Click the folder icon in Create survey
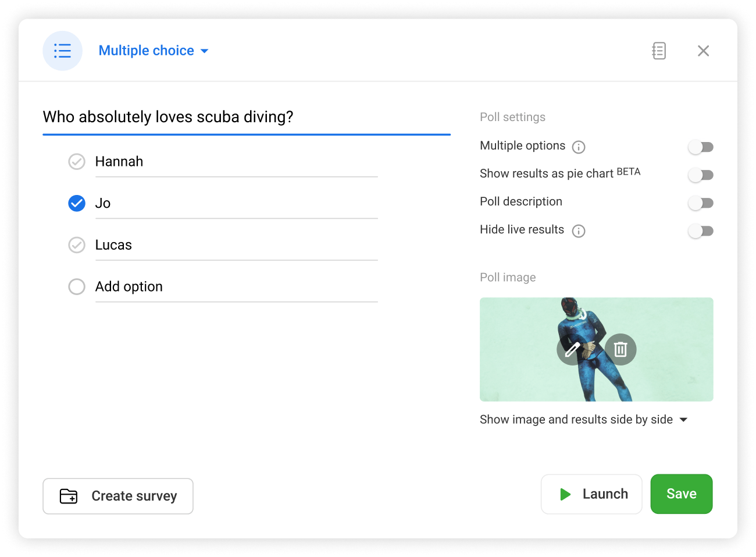Viewport: 756px width, 557px height. click(x=69, y=496)
